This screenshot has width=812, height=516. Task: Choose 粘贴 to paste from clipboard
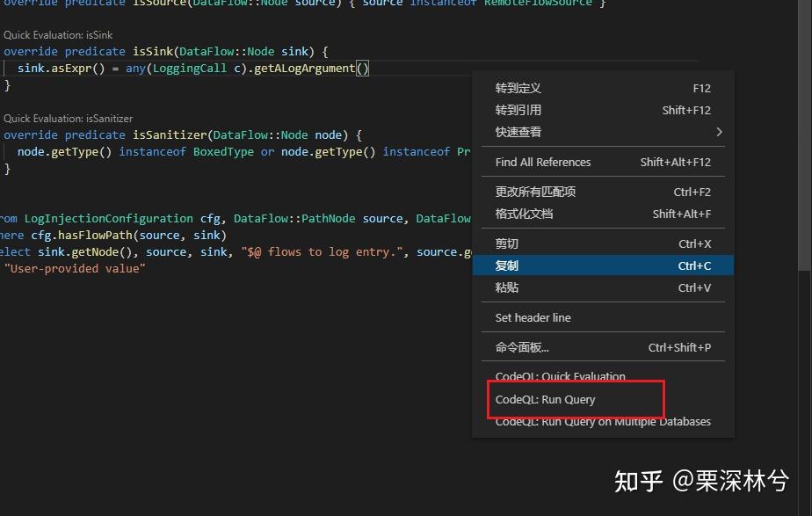(505, 287)
